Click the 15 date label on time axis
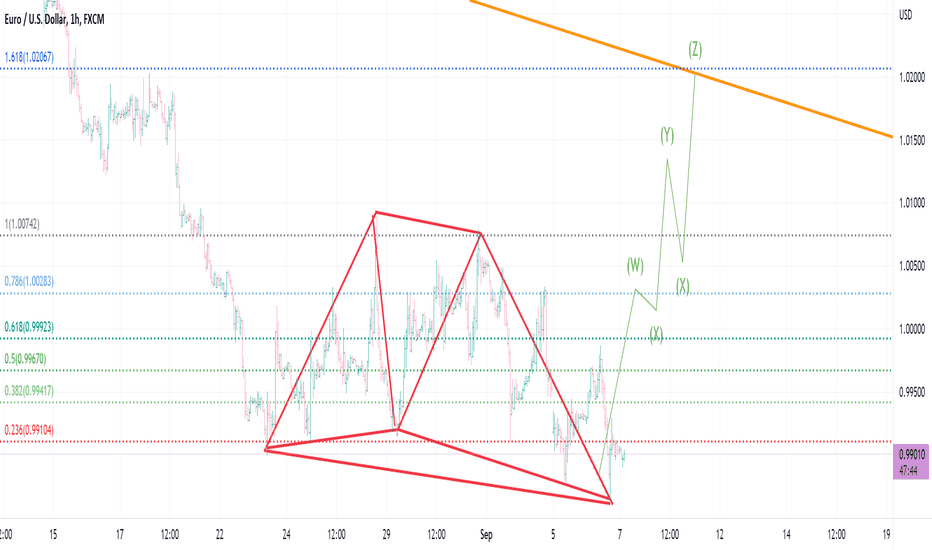The height and width of the screenshot is (550, 932). click(53, 535)
